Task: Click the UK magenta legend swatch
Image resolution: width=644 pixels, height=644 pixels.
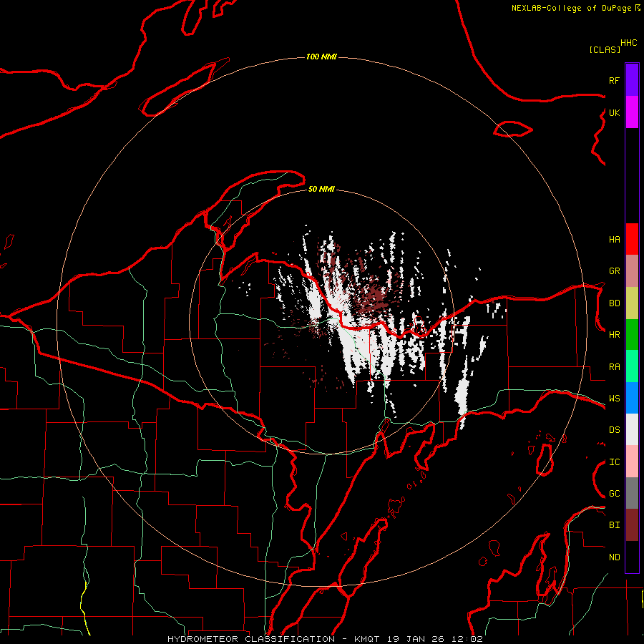Action: tap(632, 112)
